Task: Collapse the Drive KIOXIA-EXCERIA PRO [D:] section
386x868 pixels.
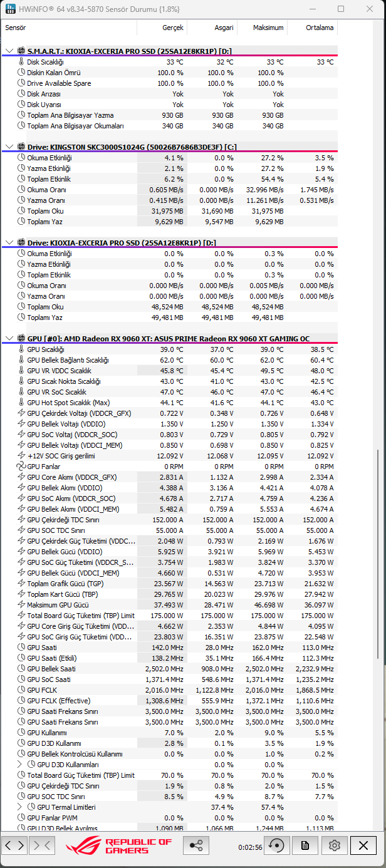Action: (9, 243)
